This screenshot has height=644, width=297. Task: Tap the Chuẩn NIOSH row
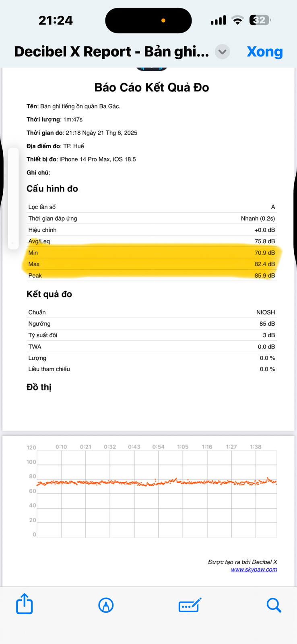coord(151,312)
